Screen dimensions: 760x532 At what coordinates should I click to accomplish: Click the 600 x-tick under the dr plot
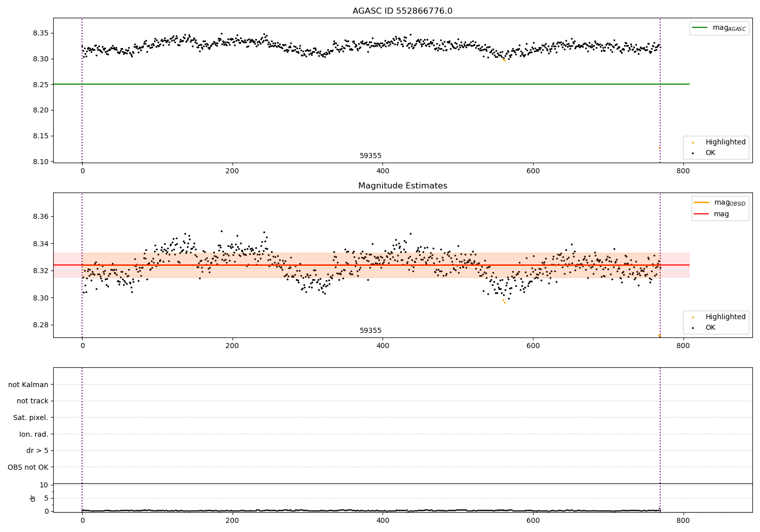click(x=533, y=520)
